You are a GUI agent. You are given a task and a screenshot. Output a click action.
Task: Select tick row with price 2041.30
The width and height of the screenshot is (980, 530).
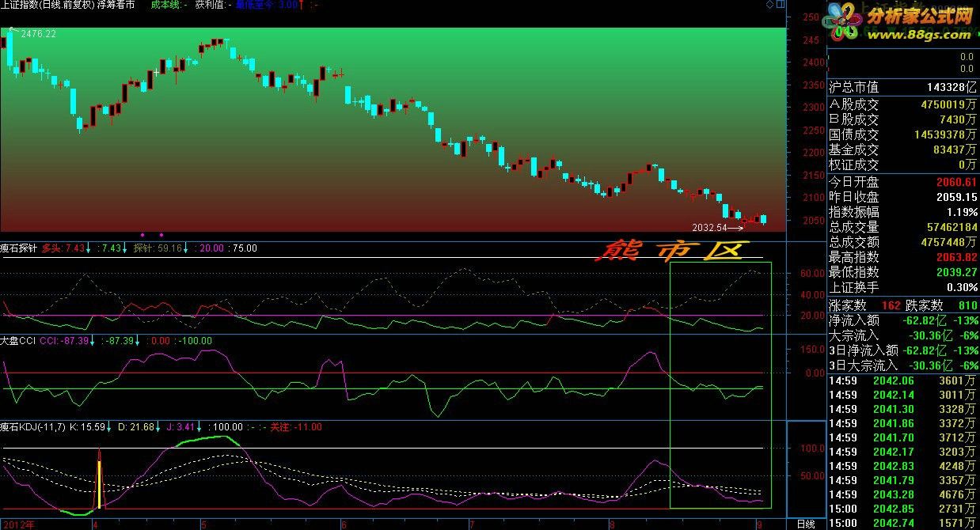click(902, 409)
